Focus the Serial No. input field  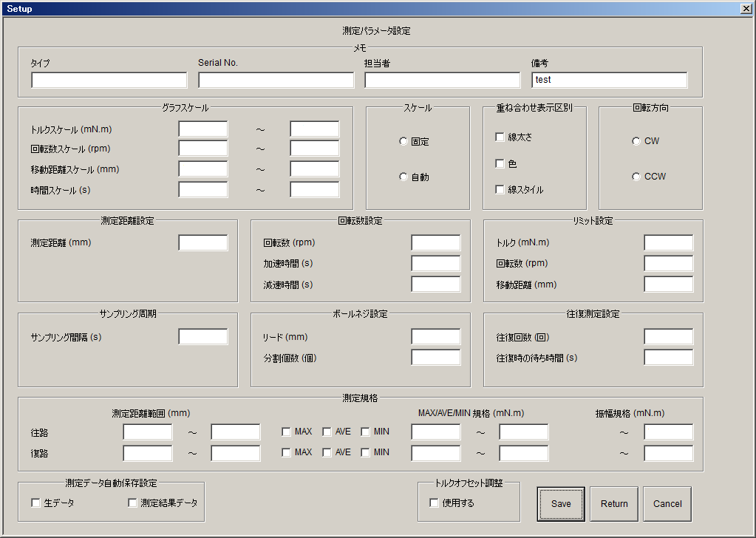pos(276,80)
